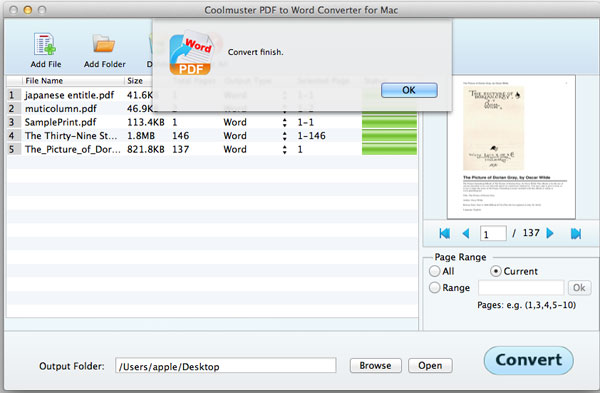Click the yellow minimize window button
600x393 pixels.
[x=28, y=10]
